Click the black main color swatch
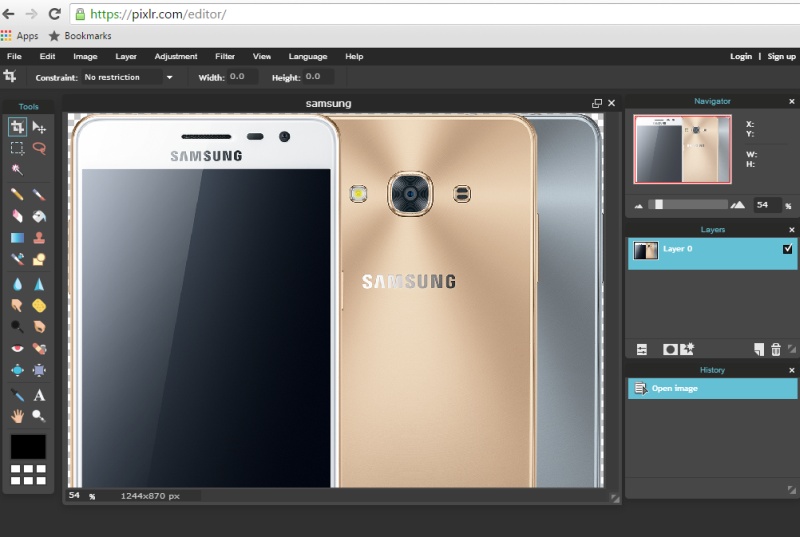The image size is (800, 537). point(28,447)
